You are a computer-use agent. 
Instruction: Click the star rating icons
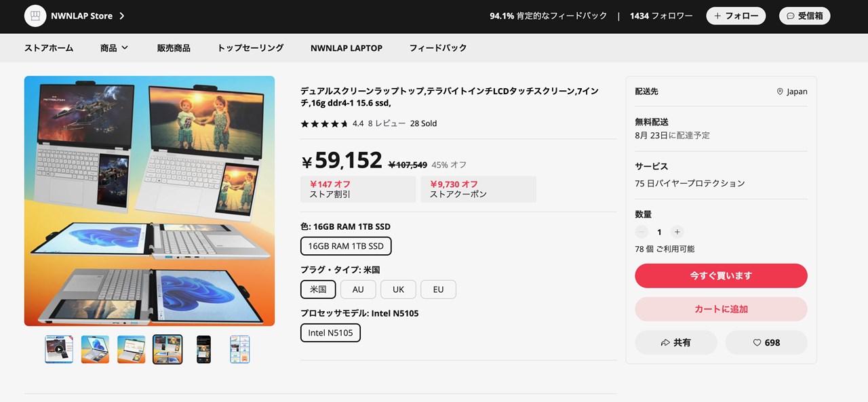click(324, 124)
